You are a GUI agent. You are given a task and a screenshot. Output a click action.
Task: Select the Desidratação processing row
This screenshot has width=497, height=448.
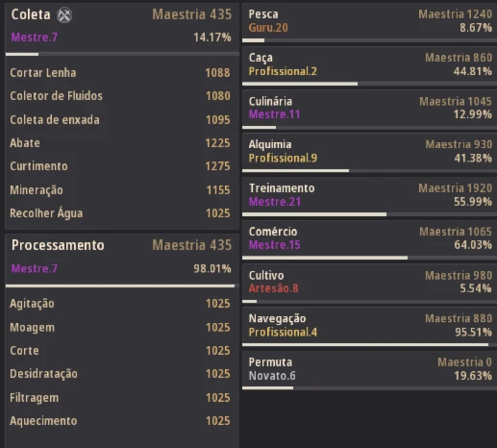tap(120, 374)
